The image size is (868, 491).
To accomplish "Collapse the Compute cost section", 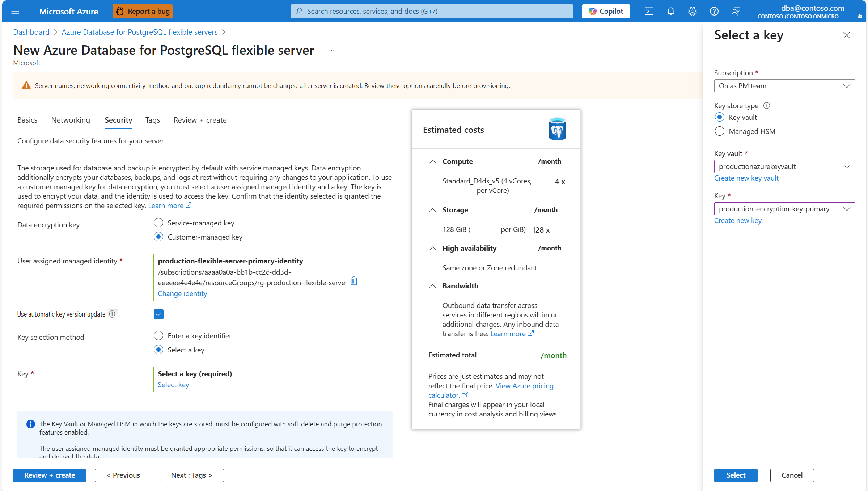I will click(432, 162).
